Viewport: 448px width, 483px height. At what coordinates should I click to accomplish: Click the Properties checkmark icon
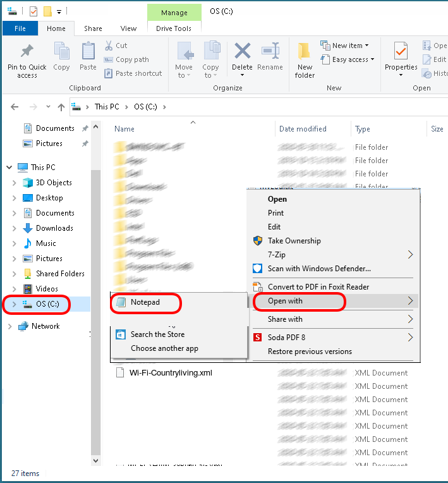401,51
